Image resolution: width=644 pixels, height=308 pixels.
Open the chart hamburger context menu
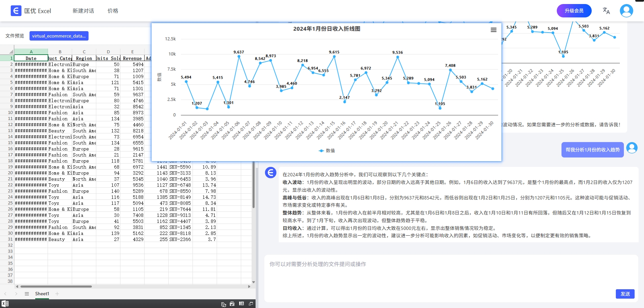click(493, 30)
